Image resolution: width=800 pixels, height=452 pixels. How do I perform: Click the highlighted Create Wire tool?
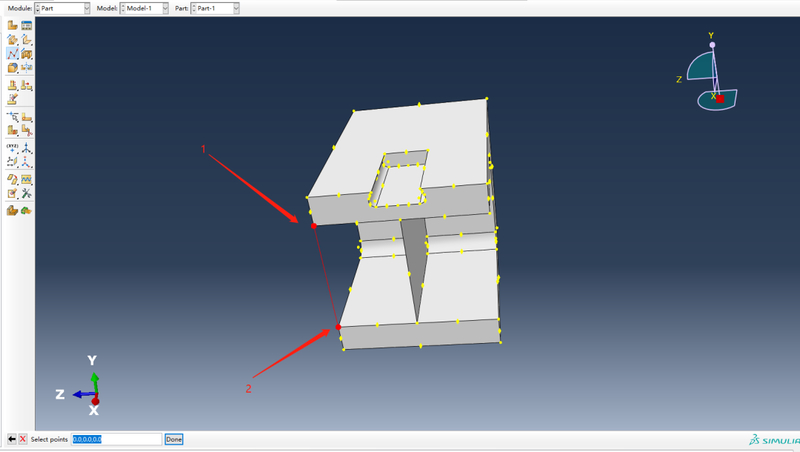pyautogui.click(x=12, y=54)
